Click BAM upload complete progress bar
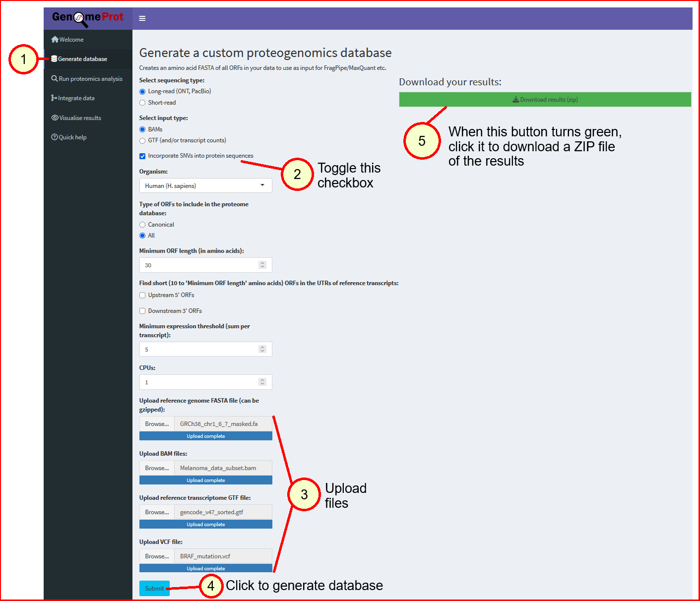 tap(206, 480)
